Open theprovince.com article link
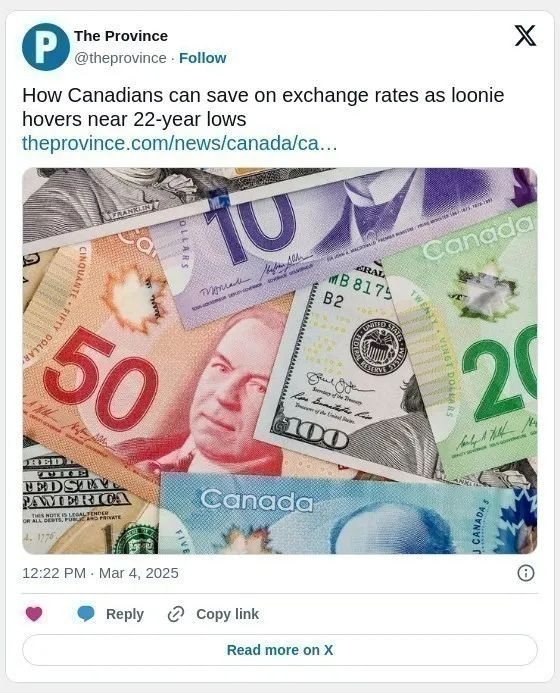 [x=179, y=143]
